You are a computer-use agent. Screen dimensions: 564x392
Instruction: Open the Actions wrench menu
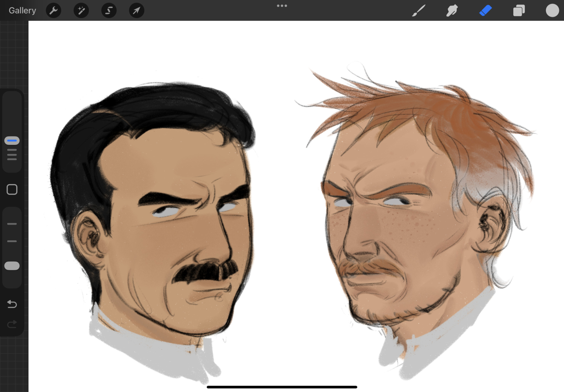(x=53, y=10)
